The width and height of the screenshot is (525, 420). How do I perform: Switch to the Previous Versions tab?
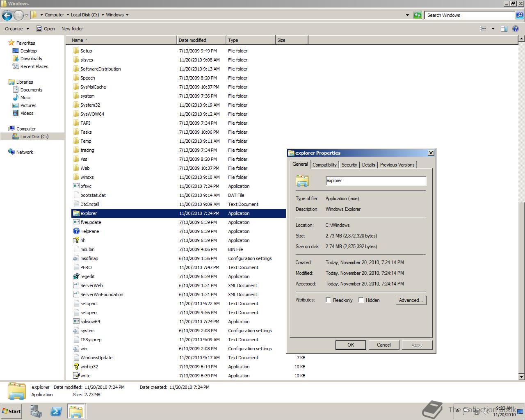tap(397, 165)
